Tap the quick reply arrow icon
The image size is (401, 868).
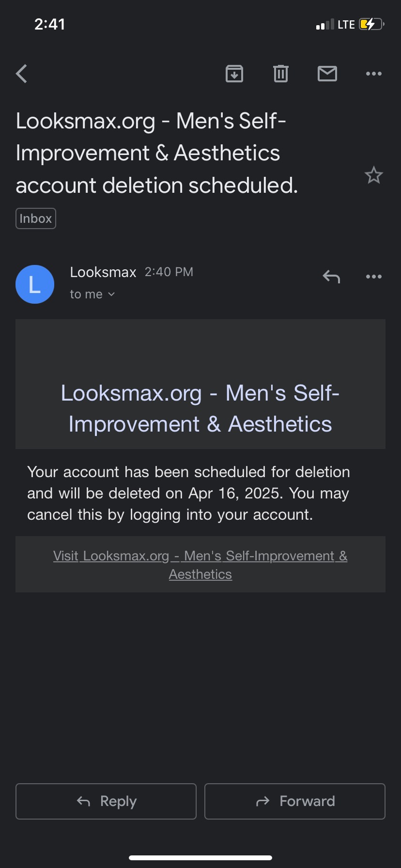coord(331,277)
